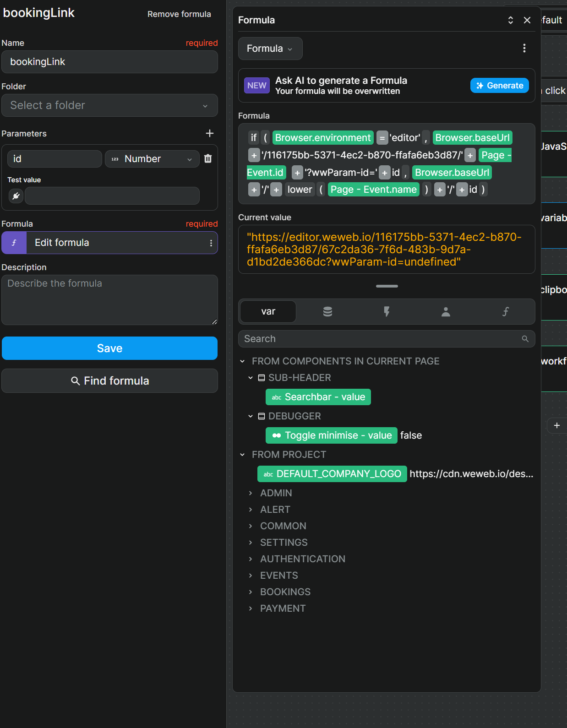Click the if function token

tap(253, 138)
